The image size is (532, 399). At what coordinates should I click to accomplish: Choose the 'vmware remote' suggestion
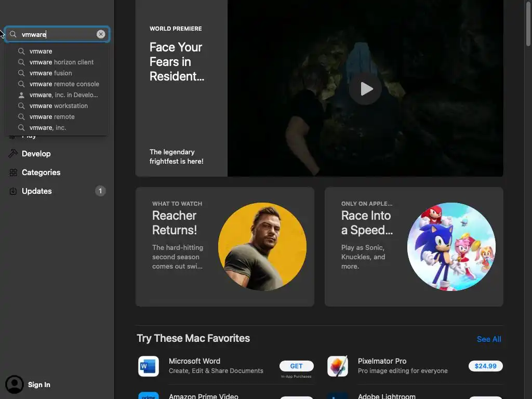(57, 117)
